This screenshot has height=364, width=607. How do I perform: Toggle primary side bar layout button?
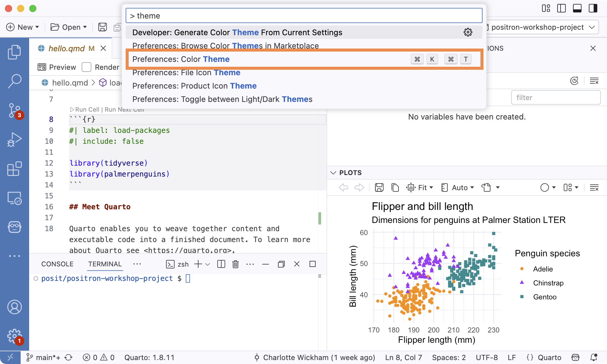point(561,8)
